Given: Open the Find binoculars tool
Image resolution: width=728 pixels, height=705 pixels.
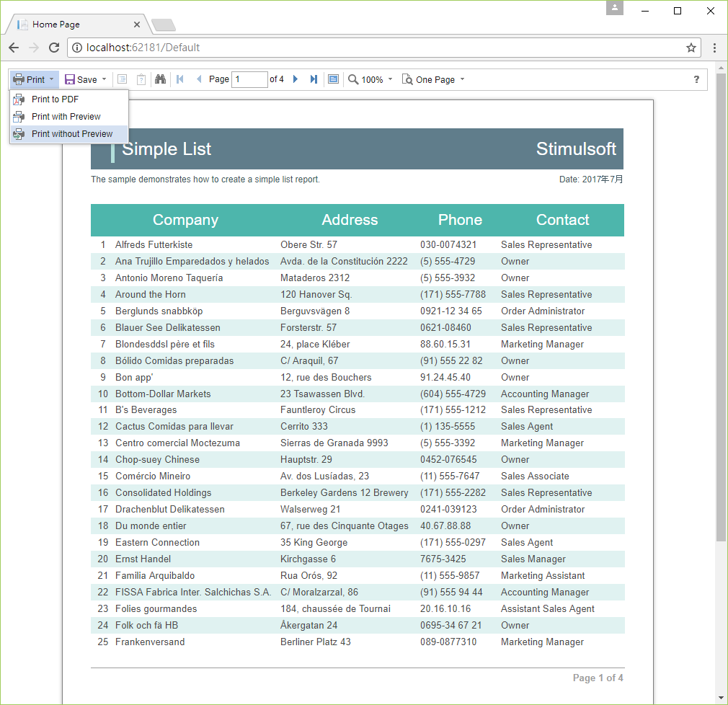Looking at the screenshot, I should pos(160,79).
